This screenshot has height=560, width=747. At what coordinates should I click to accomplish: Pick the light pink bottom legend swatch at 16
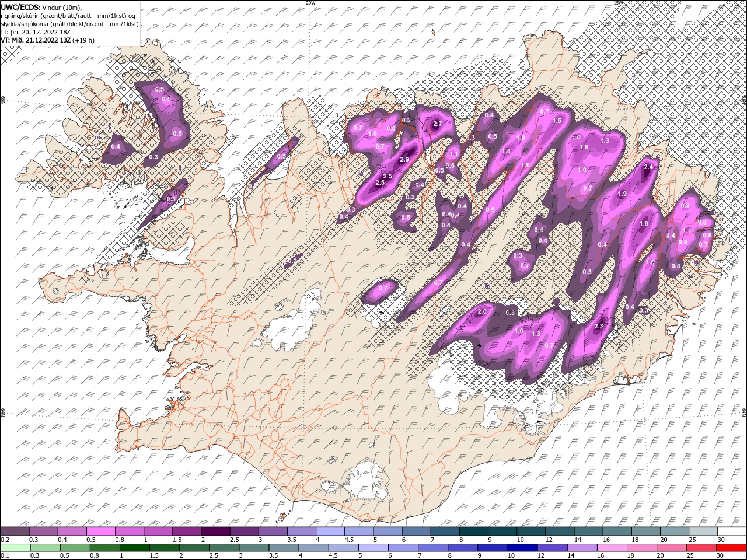612,547
